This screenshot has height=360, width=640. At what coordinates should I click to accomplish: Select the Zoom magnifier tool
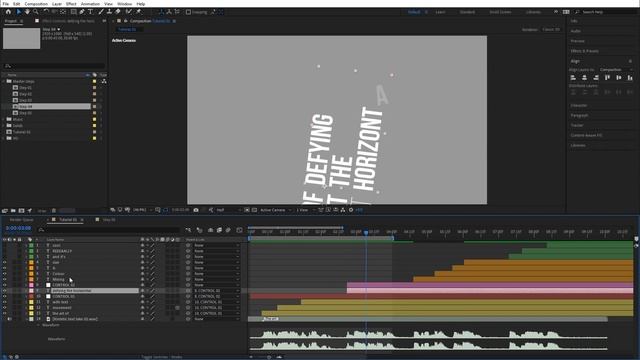tap(36, 12)
